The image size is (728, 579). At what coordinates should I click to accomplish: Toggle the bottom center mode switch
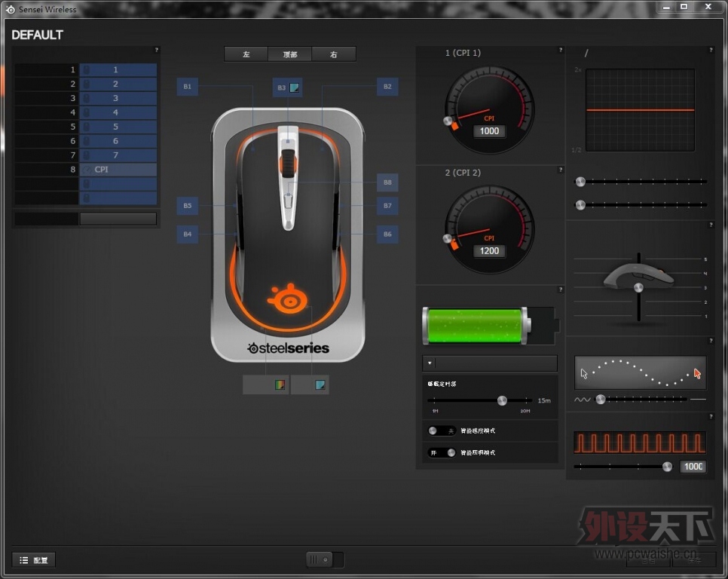coord(325,559)
